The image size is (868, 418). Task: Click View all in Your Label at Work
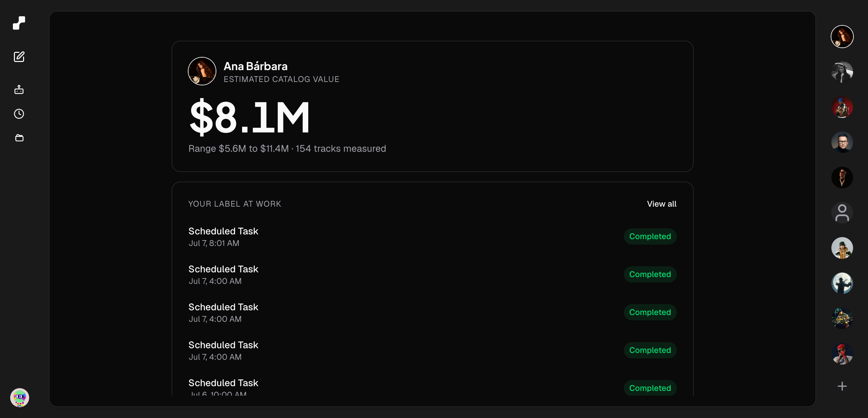click(x=662, y=204)
